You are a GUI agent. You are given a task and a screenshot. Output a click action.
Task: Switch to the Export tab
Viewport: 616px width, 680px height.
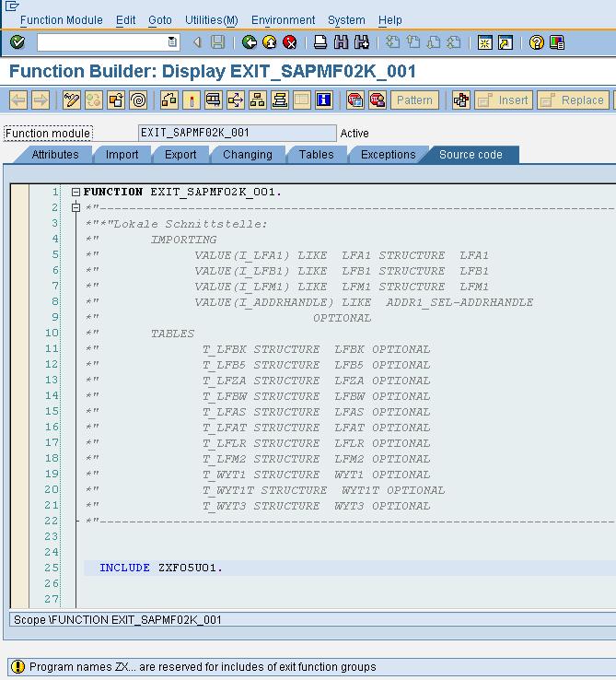[180, 155]
